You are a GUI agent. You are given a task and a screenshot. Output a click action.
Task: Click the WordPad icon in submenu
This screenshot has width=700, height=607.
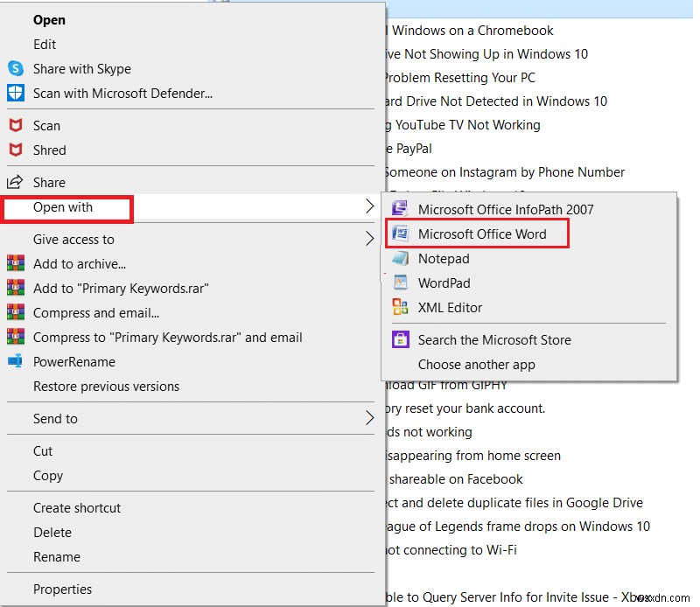click(400, 283)
